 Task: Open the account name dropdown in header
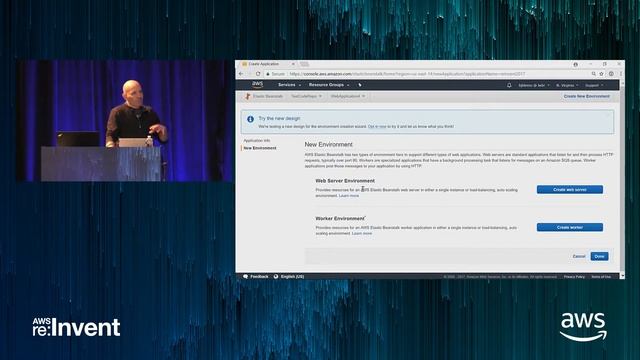tap(534, 85)
